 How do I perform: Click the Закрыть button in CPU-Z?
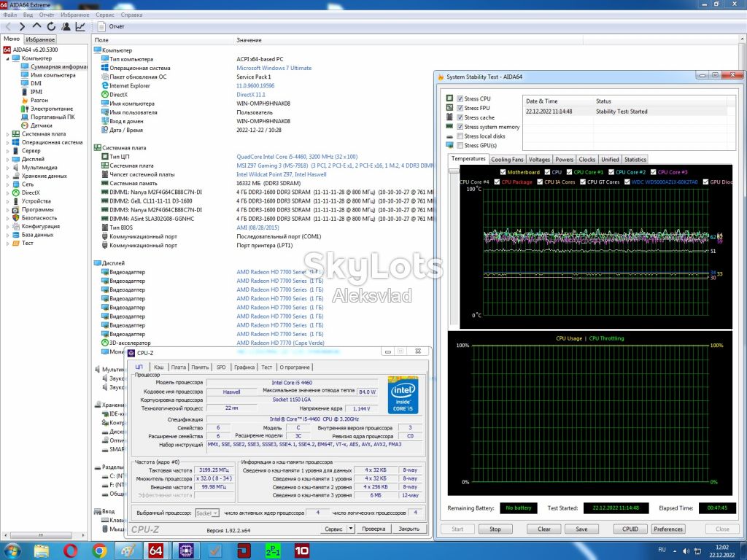(x=409, y=529)
